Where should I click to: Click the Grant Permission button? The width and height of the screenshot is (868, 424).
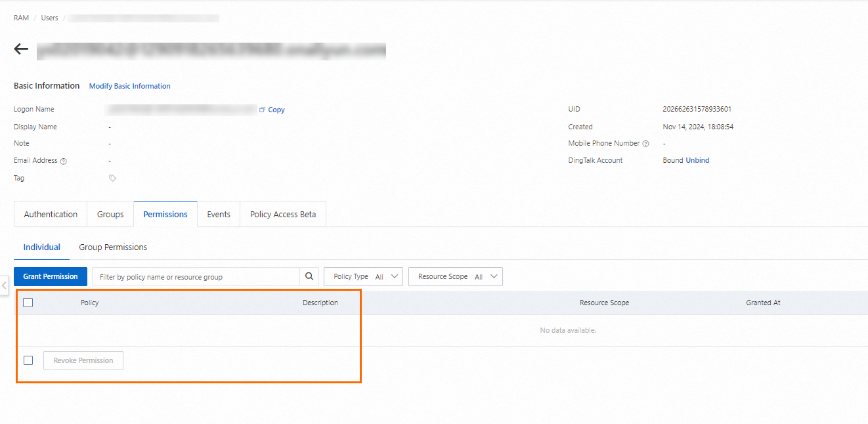click(x=51, y=276)
